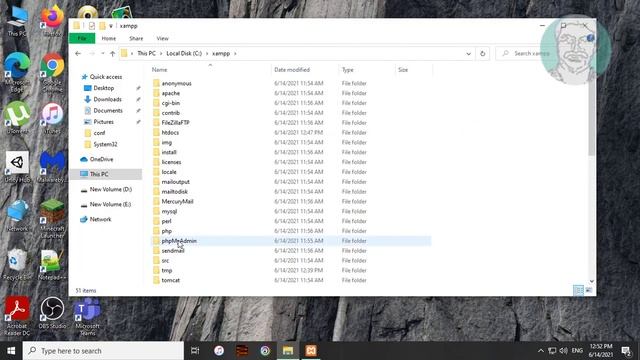The width and height of the screenshot is (640, 360).
Task: Launch the Unity Hub desktop shortcut
Action: 17,167
